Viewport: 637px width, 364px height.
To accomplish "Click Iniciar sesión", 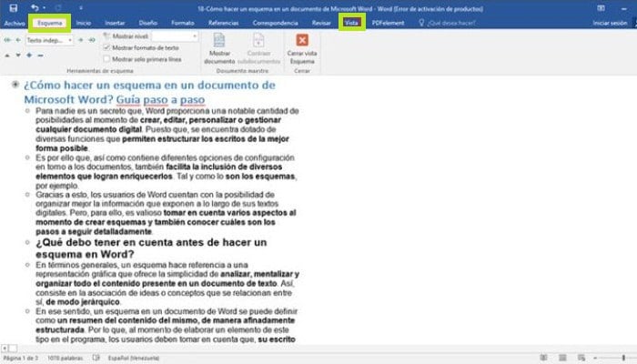I will 610,23.
